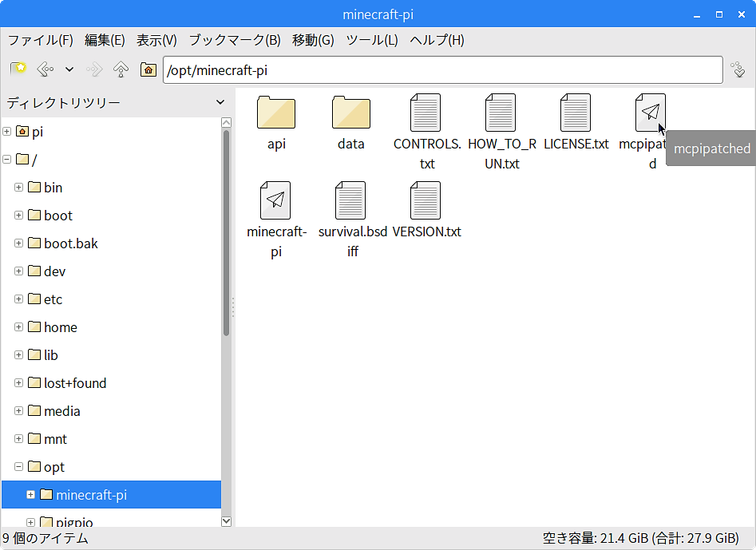
Task: Open the ツール(L) menu
Action: (372, 40)
